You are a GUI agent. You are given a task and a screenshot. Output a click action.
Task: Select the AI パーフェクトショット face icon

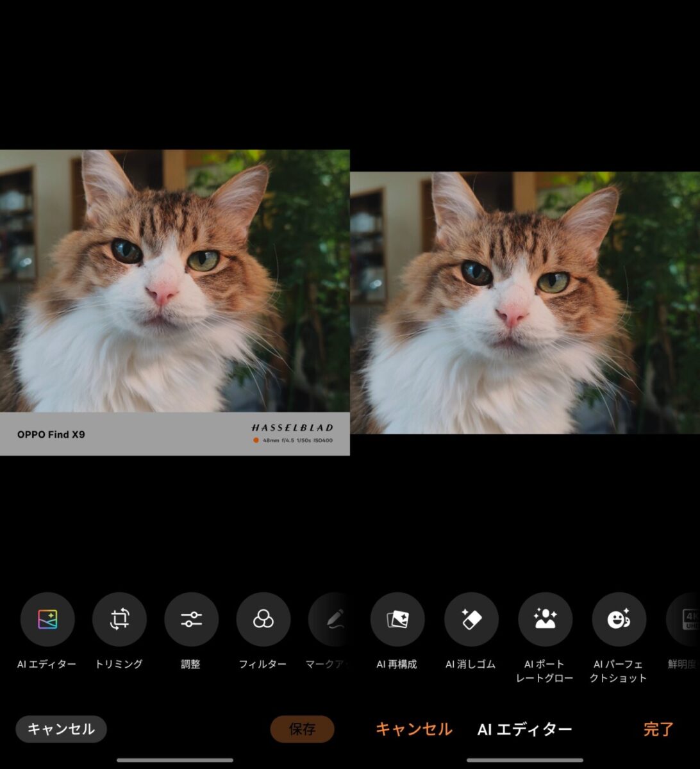[619, 620]
